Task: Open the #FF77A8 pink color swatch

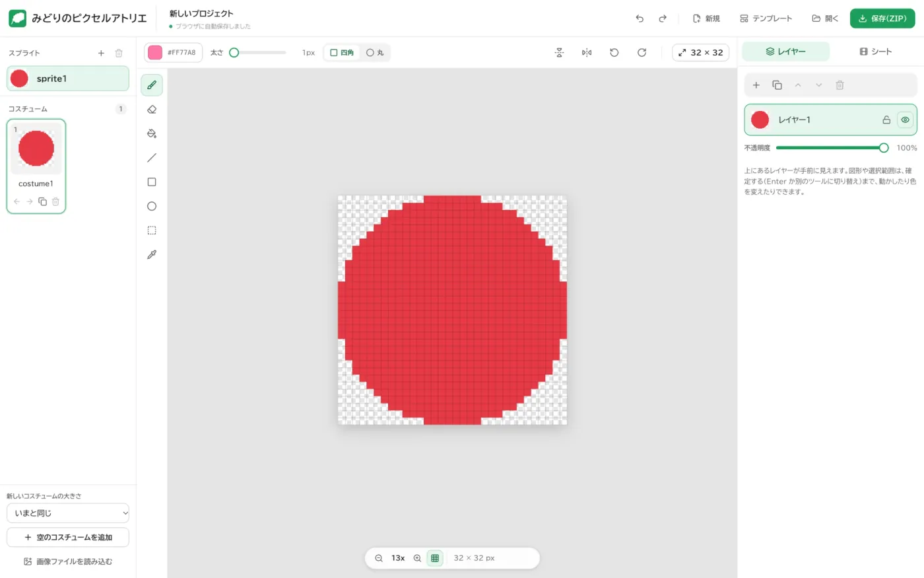Action: click(x=155, y=53)
